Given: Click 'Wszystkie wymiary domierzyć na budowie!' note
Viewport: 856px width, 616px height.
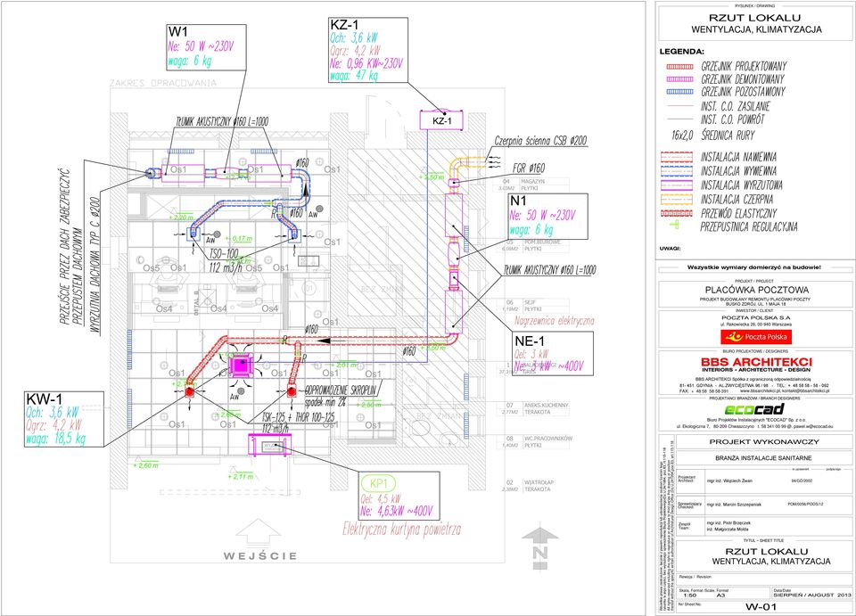Looking at the screenshot, I should tap(754, 267).
